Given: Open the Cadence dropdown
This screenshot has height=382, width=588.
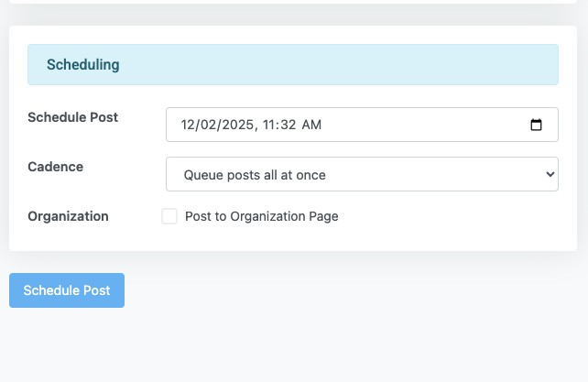Looking at the screenshot, I should click(362, 174).
